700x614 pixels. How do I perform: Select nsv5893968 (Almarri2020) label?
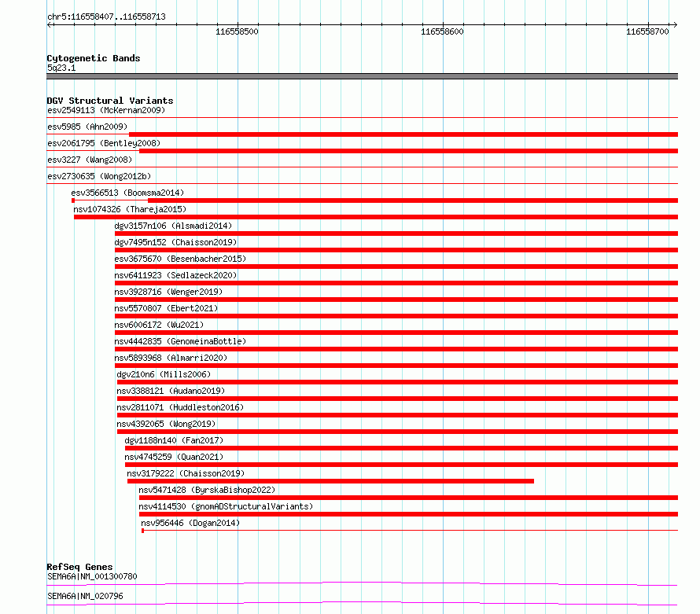171,358
